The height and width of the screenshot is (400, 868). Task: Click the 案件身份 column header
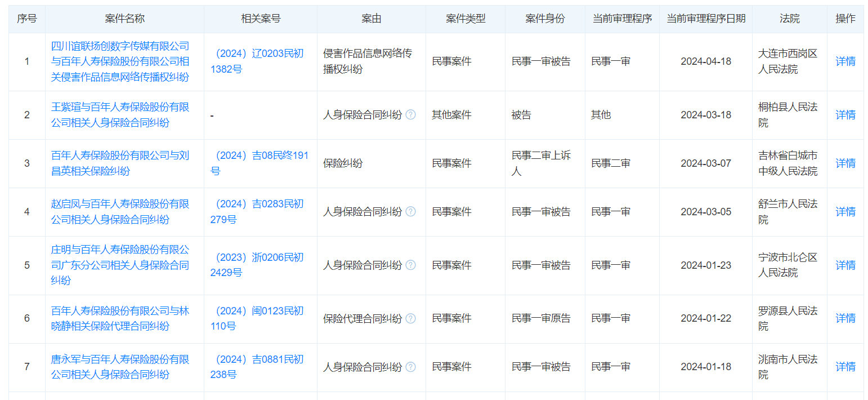(x=545, y=19)
